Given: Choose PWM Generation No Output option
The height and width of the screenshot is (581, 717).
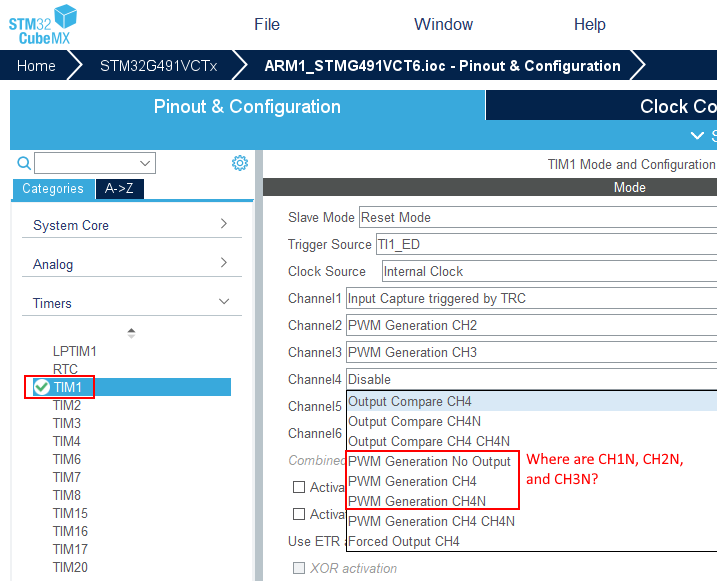Looking at the screenshot, I should click(532, 461).
